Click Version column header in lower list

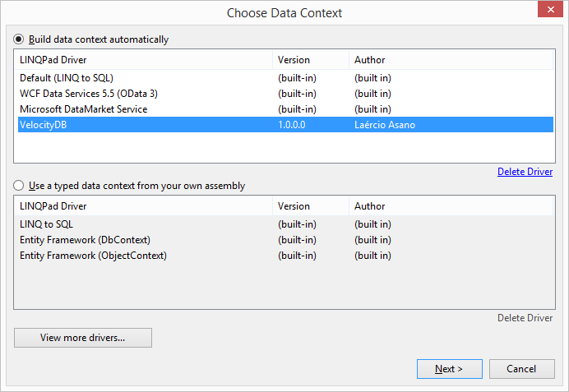[x=311, y=206]
